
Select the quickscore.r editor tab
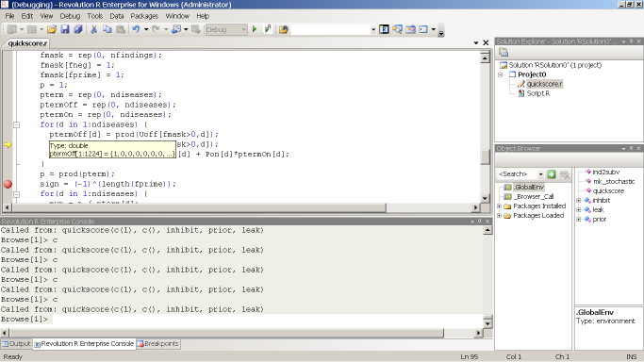[x=27, y=43]
